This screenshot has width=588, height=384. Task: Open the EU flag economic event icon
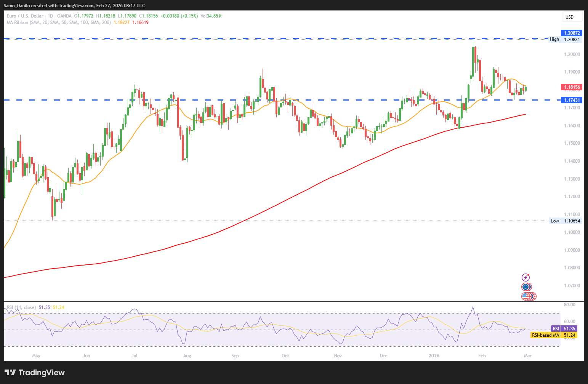(x=526, y=287)
